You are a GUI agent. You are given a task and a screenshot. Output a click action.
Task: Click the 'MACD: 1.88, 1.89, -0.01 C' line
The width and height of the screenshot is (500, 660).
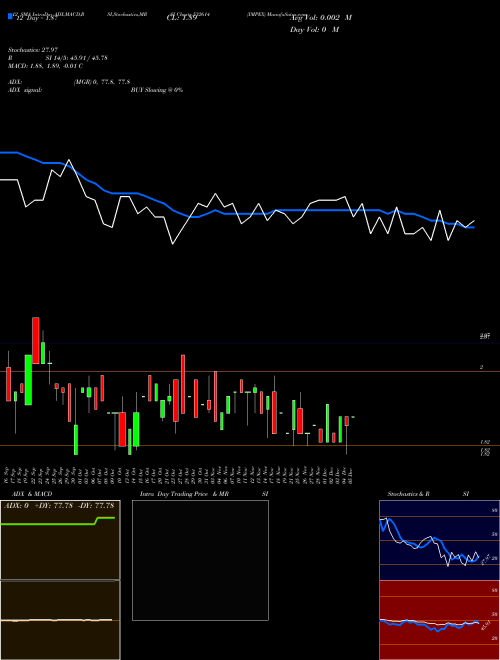click(45, 66)
